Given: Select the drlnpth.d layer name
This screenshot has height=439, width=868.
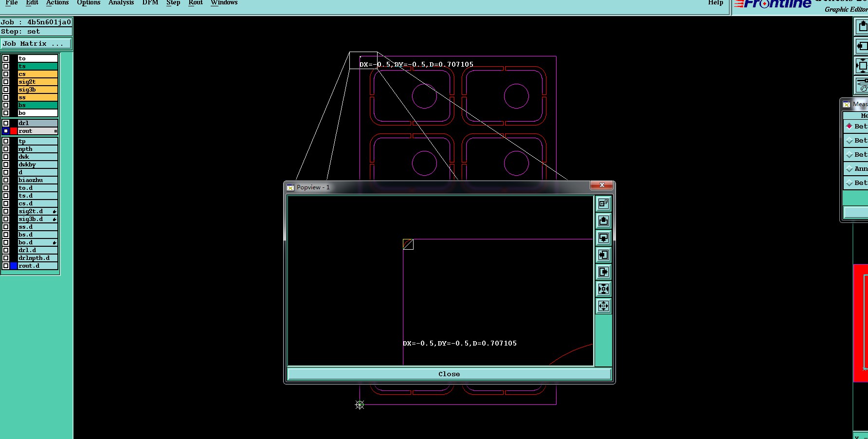Looking at the screenshot, I should click(x=38, y=258).
